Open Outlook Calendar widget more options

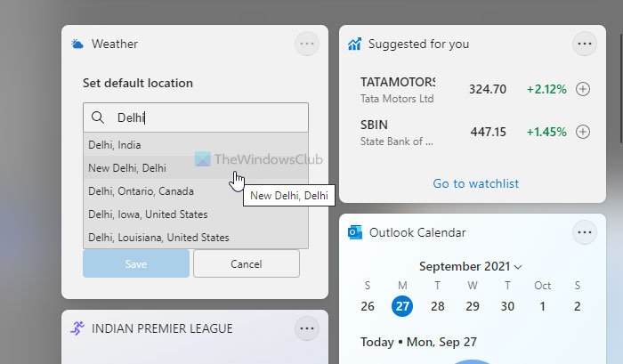(584, 232)
